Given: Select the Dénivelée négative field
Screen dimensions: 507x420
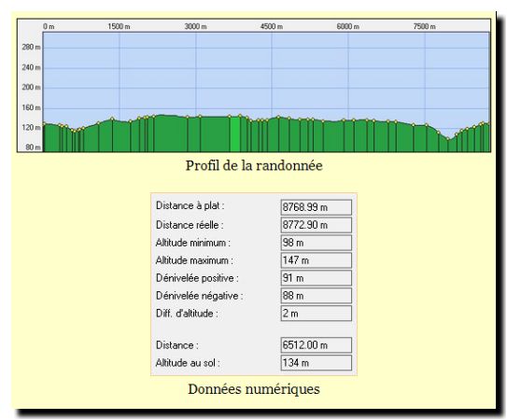Looking at the screenshot, I should pyautogui.click(x=317, y=296).
